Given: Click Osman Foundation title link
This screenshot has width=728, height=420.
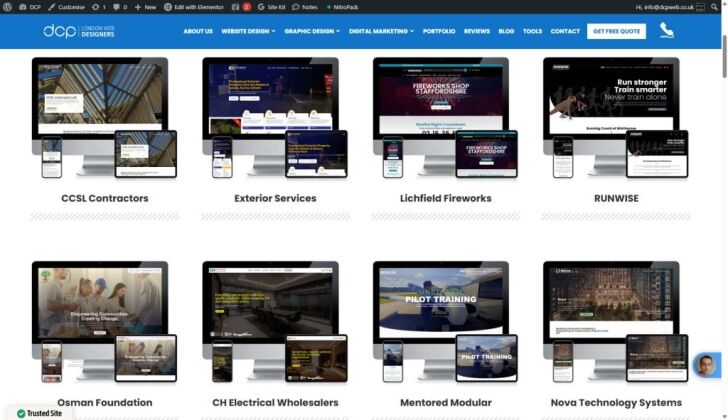Looking at the screenshot, I should click(105, 402).
